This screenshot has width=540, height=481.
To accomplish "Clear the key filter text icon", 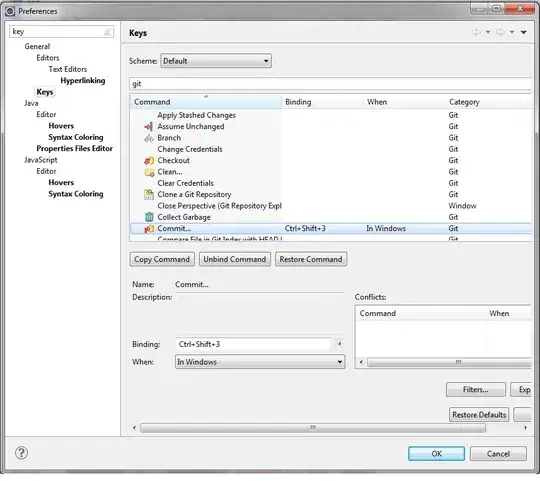I will [x=107, y=32].
